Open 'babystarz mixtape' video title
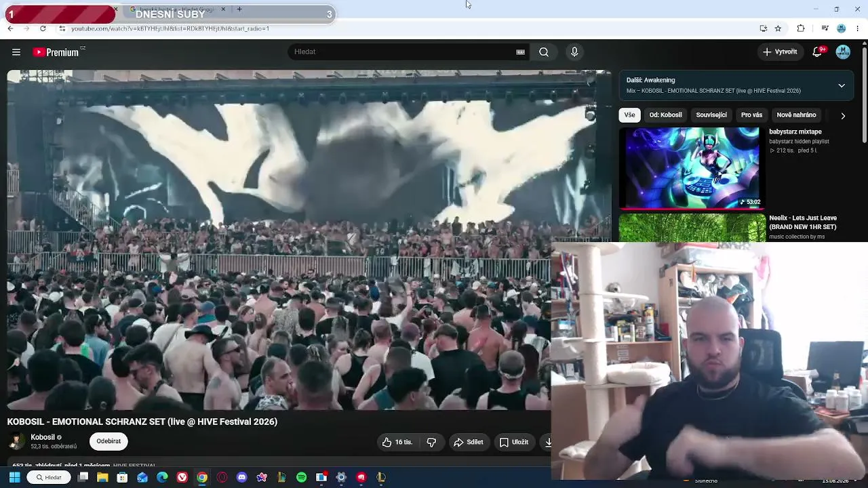This screenshot has width=868, height=488. coord(795,131)
